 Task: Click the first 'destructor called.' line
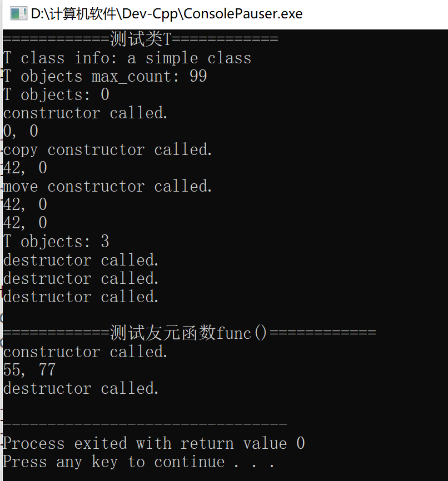81,260
